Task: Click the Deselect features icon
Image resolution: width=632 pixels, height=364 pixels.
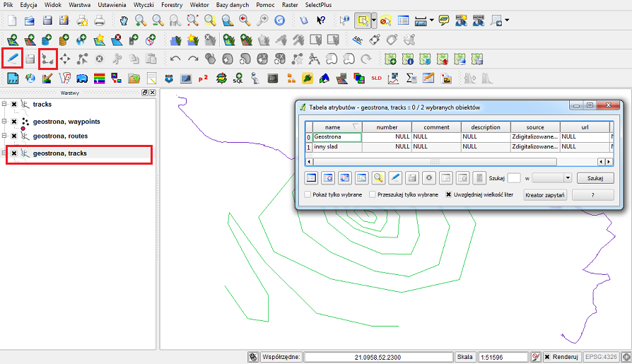Action: (386, 20)
